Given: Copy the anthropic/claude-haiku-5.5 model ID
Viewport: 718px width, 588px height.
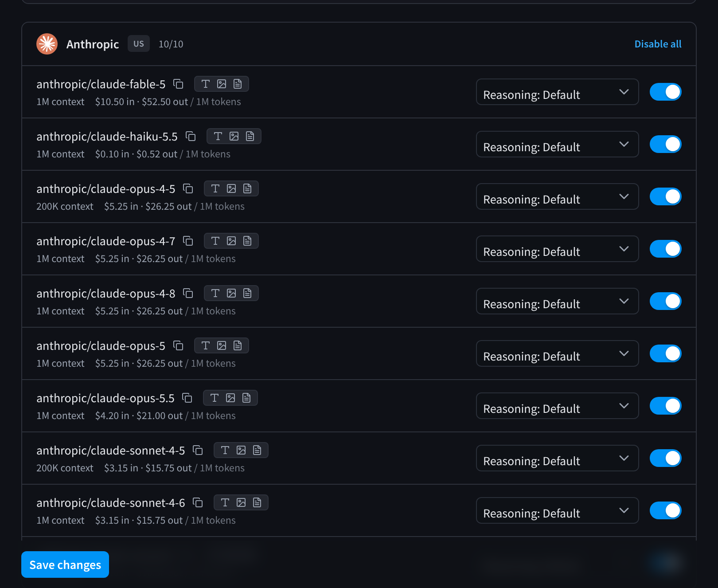Looking at the screenshot, I should (191, 136).
